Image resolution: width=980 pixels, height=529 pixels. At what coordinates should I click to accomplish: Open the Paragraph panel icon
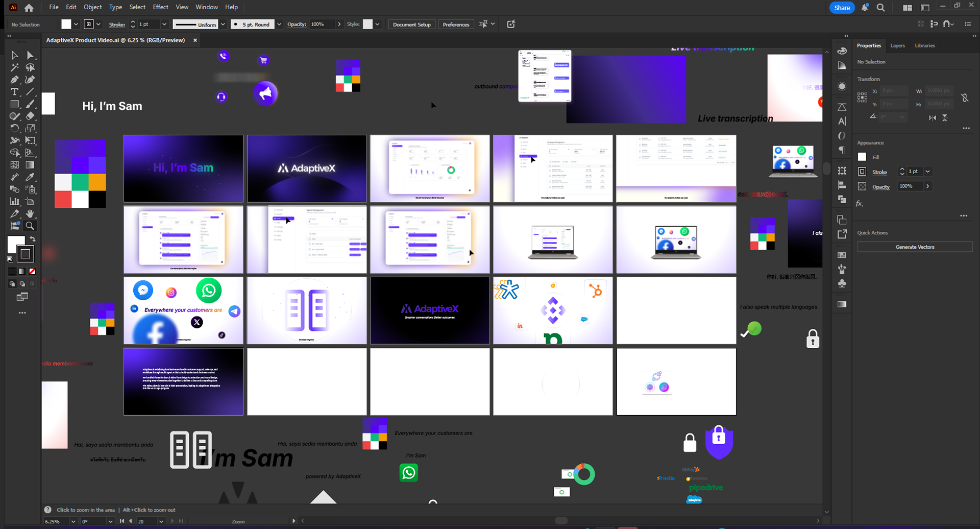[842, 150]
